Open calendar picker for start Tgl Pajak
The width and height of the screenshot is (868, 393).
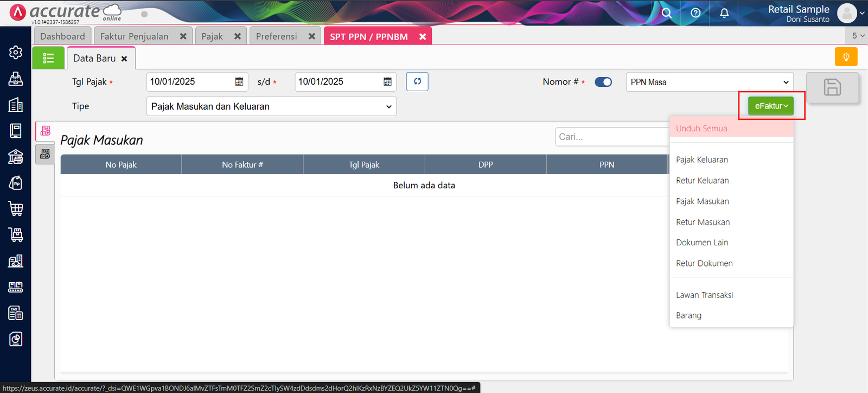pyautogui.click(x=239, y=81)
